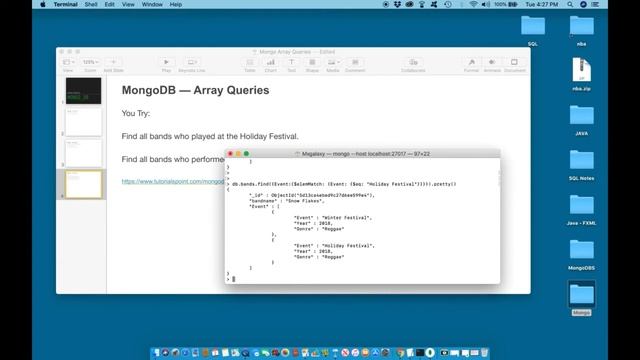Viewport: 640px width, 360px height.
Task: Open the View menu in the menu bar
Action: (x=128, y=4)
